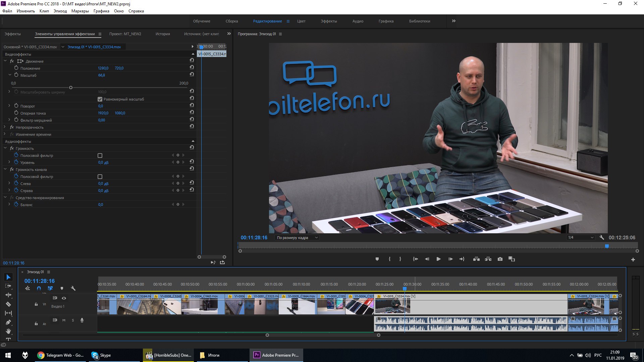Open the Проект: MT_NEW2 tab
644x362 pixels.
(x=125, y=34)
